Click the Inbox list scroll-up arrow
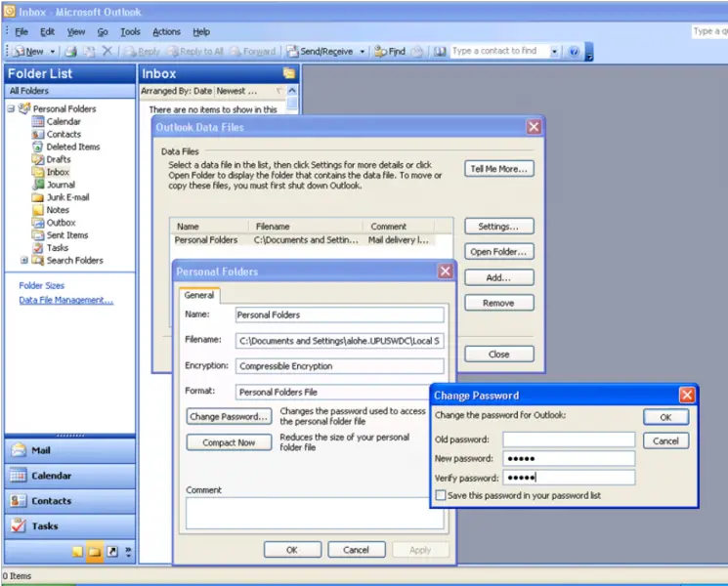The height and width of the screenshot is (586, 728). click(x=292, y=91)
